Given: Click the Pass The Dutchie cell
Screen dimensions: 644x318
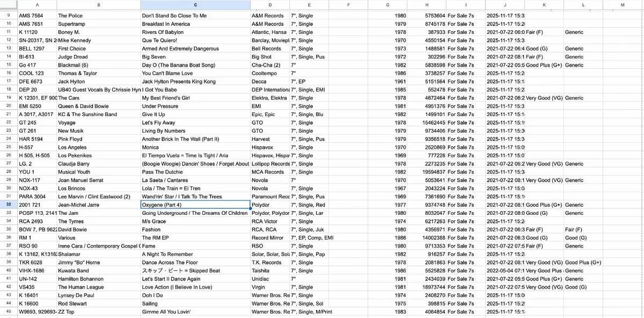Looking at the screenshot, I should click(195, 172).
